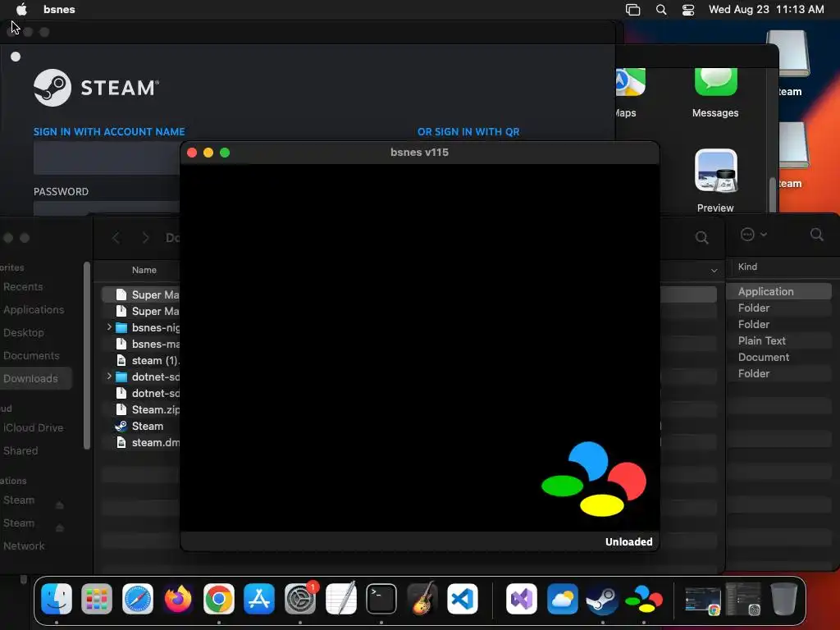Open the App Store dock icon
840x630 pixels.
point(259,598)
